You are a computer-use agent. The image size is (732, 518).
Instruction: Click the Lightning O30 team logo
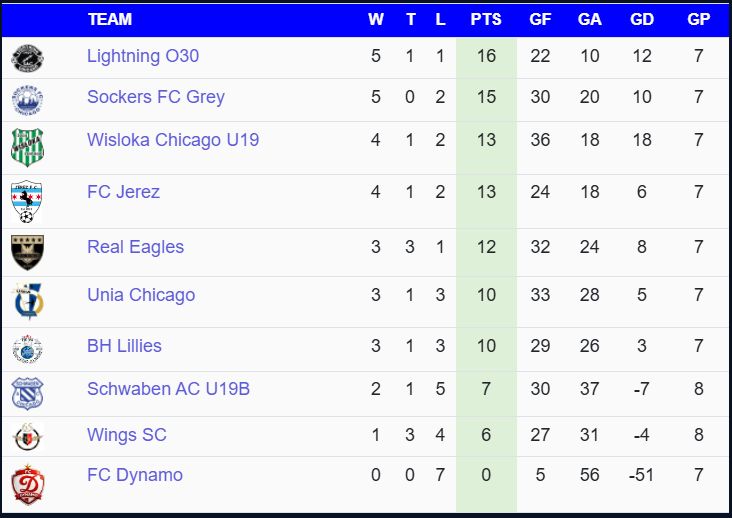(27, 58)
